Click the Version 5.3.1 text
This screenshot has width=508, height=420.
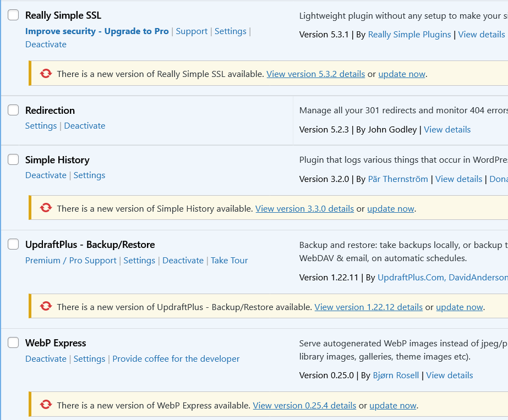324,35
